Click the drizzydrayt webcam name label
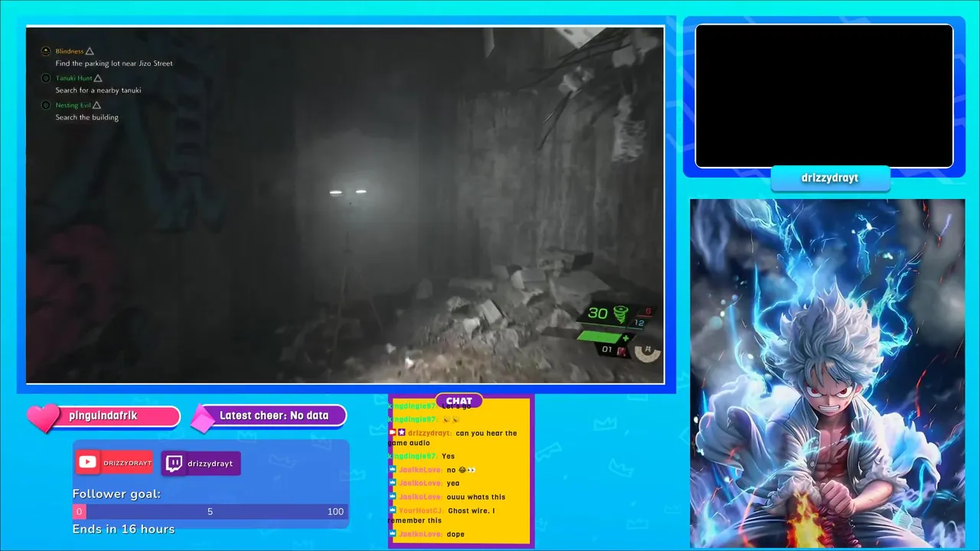Image resolution: width=980 pixels, height=551 pixels. [x=830, y=178]
